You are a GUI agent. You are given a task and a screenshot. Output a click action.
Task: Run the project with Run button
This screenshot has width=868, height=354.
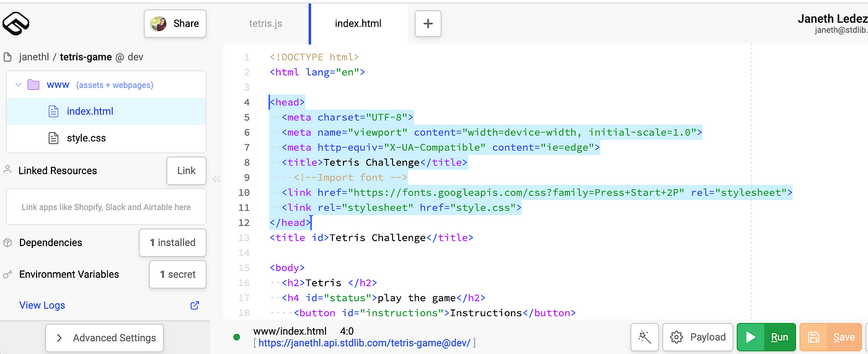tap(766, 337)
